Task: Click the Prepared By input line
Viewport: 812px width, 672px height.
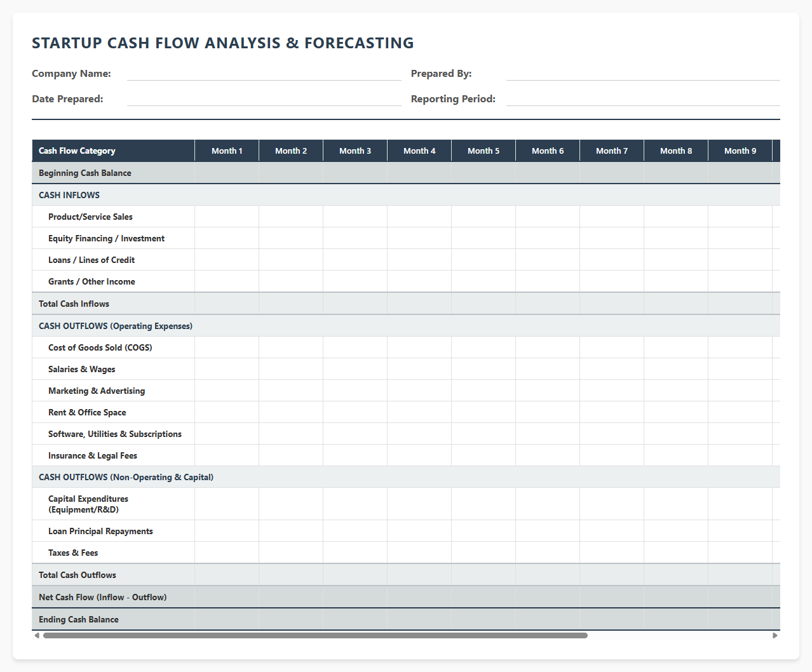Action: [643, 74]
